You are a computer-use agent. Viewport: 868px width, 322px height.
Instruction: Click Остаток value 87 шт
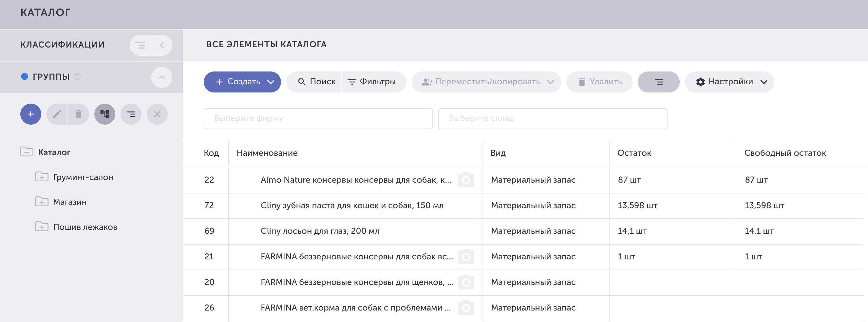(629, 180)
